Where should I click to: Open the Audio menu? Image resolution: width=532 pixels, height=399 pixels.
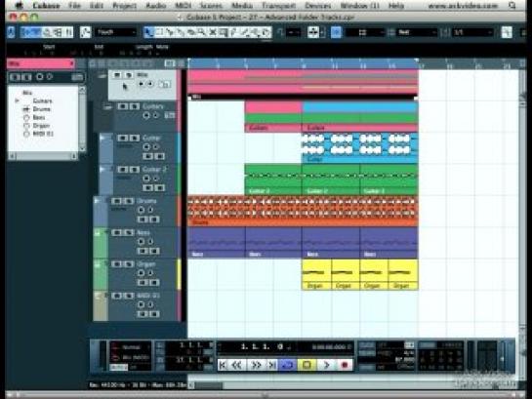(x=156, y=6)
